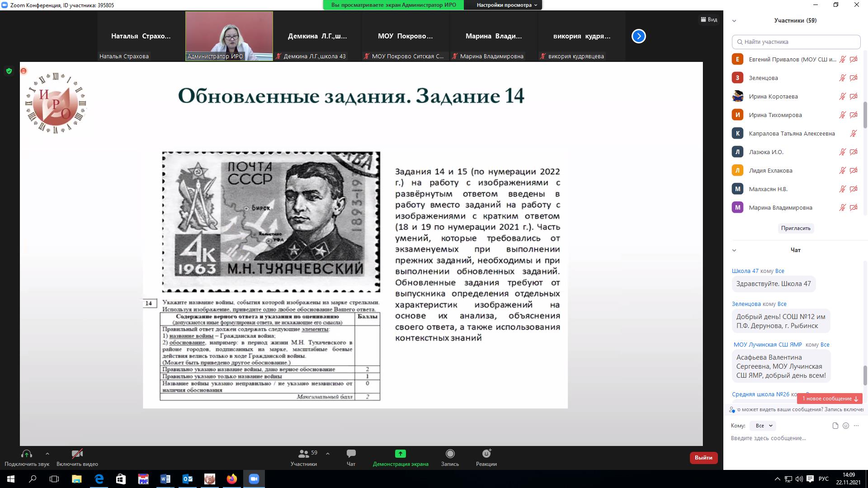Select Администратор ИРО video thumbnail
868x488 pixels.
(229, 36)
